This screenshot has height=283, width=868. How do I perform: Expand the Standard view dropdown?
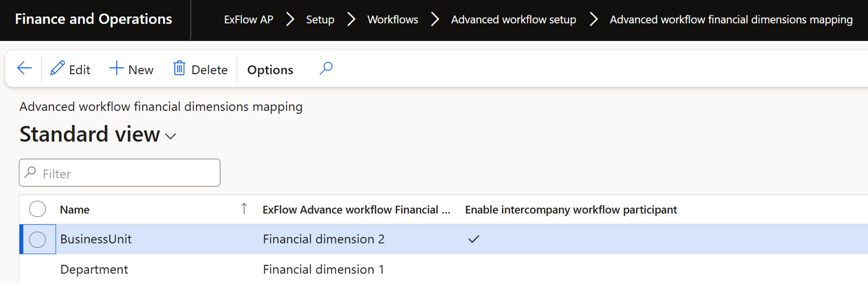171,136
